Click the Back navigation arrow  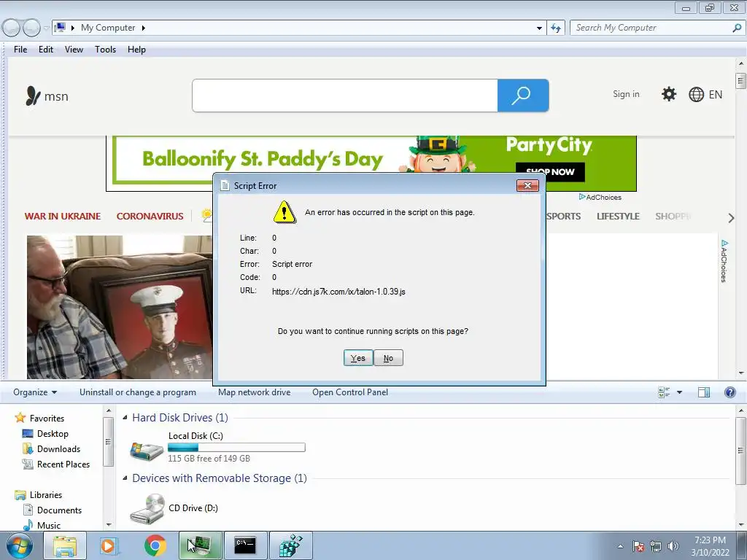11,28
